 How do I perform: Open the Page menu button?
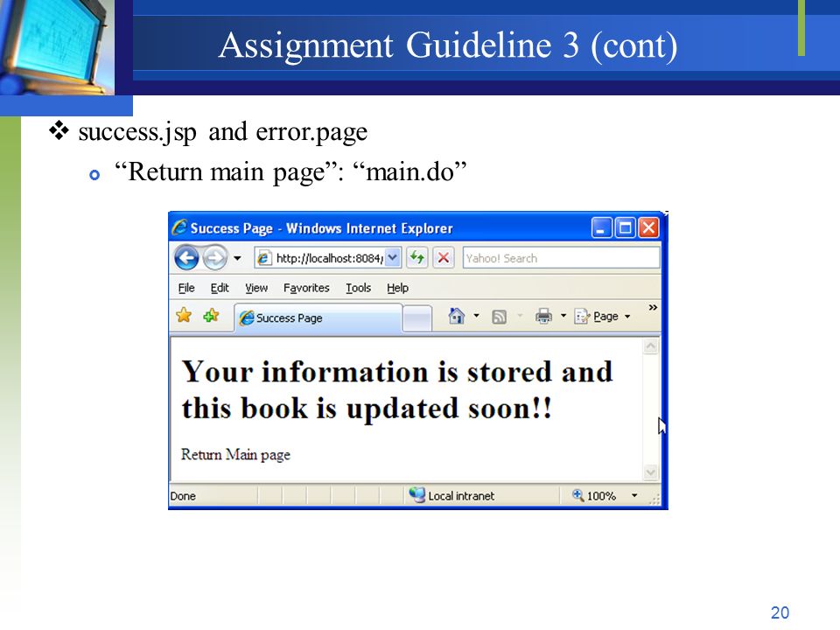click(602, 317)
